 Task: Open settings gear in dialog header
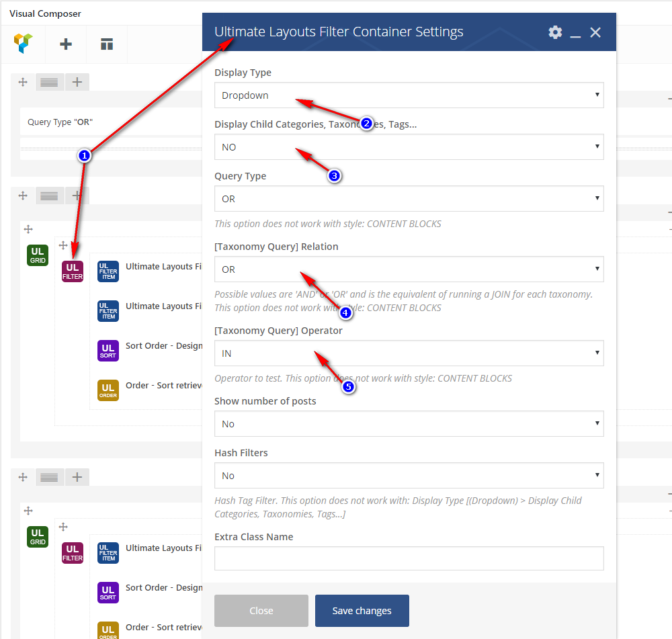(555, 32)
